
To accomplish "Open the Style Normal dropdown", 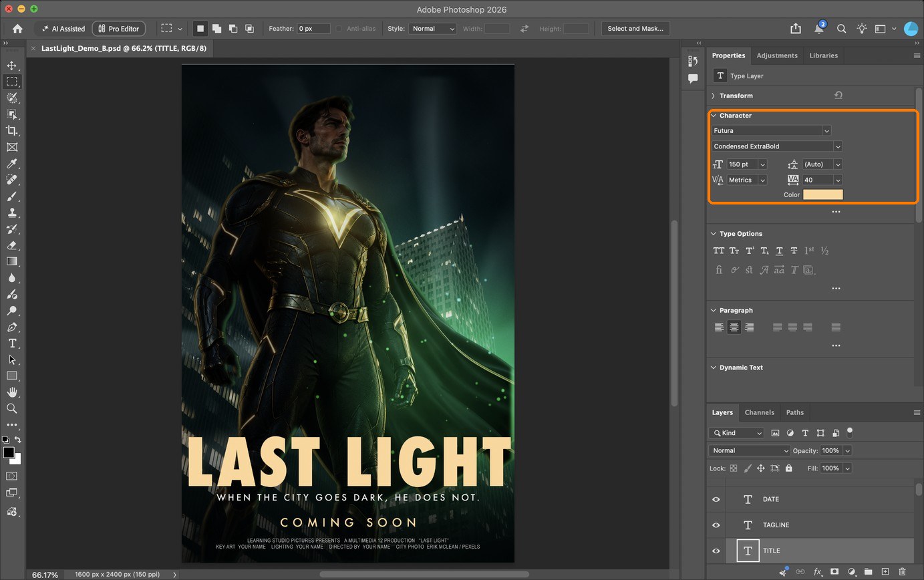I will click(x=432, y=29).
